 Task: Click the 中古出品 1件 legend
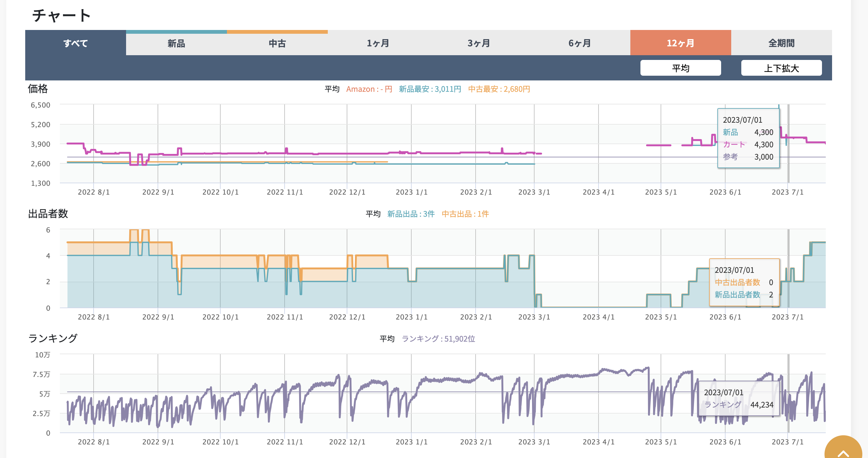click(465, 214)
